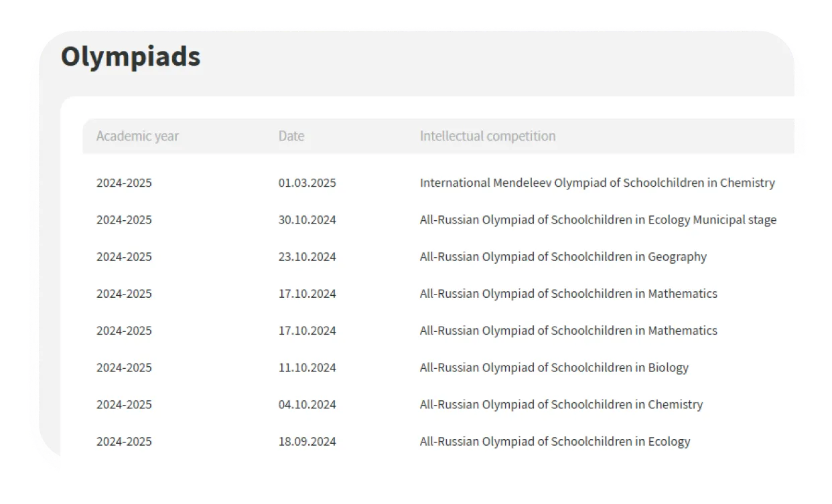Select the date 30.10.2024

point(307,220)
